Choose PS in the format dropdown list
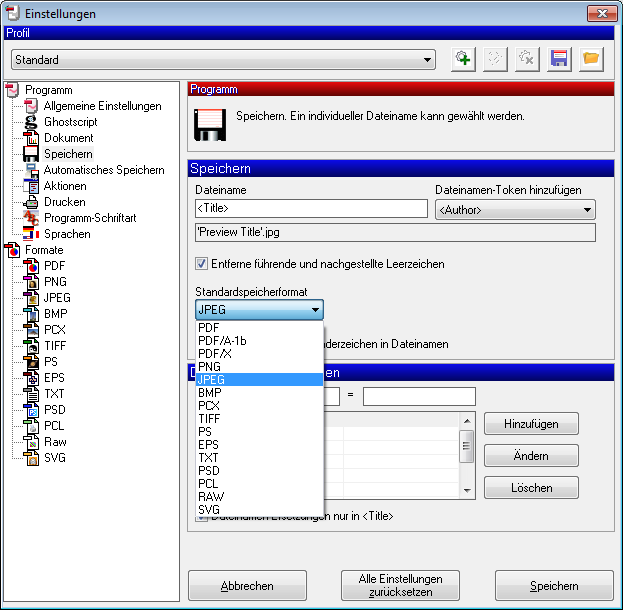Screen dimensions: 623x614 click(259, 432)
